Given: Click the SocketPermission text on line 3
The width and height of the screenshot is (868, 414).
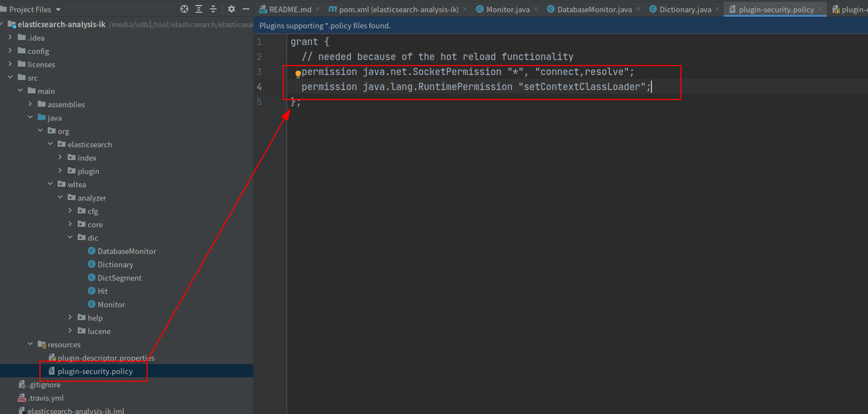Looking at the screenshot, I should pyautogui.click(x=457, y=72).
